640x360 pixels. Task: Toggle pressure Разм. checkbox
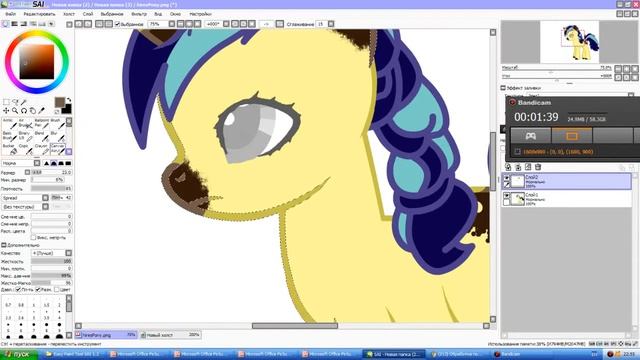(38, 289)
